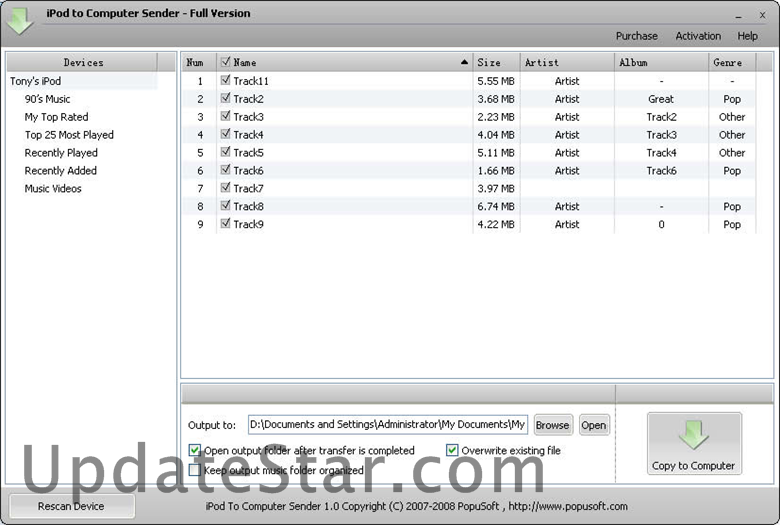Select Recently Added playlist
This screenshot has height=525, width=780.
pyautogui.click(x=61, y=171)
